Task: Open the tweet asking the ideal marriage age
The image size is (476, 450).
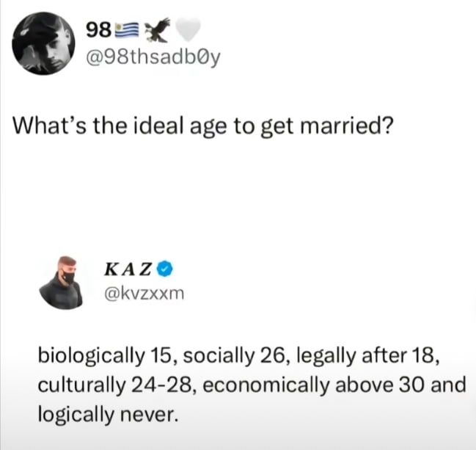Action: pos(201,126)
